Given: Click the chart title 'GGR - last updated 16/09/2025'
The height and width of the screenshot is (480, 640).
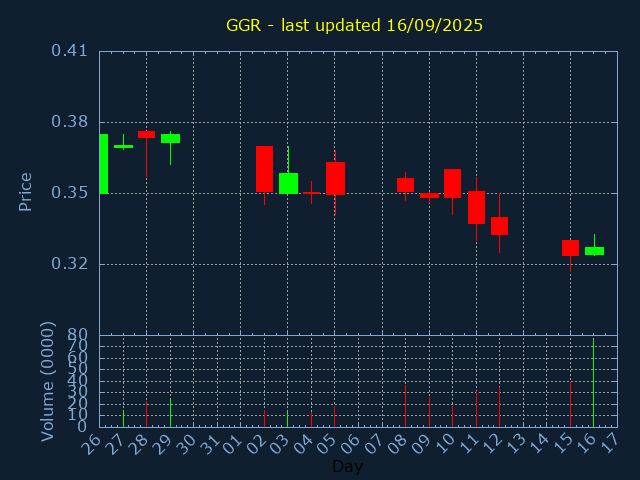Looking at the screenshot, I should coord(354,25).
